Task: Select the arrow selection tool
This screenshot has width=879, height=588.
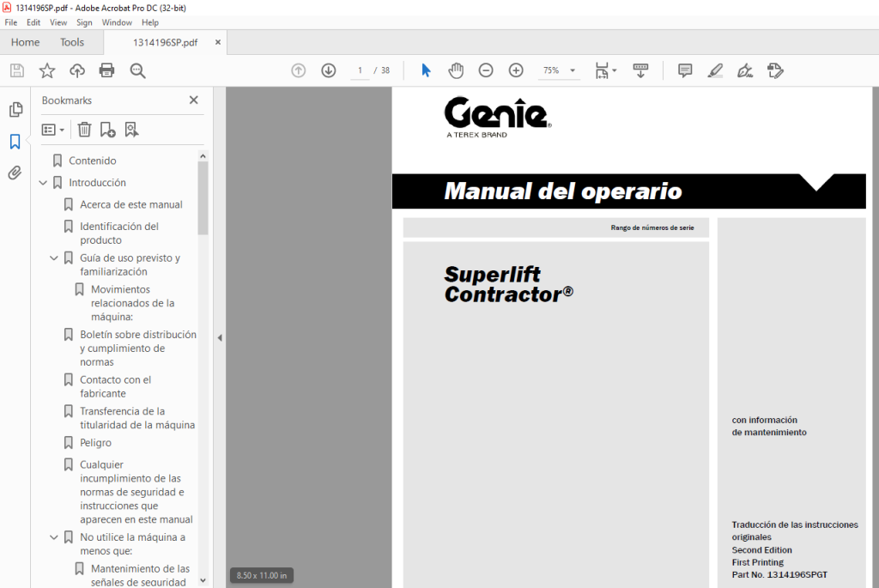Action: click(426, 70)
